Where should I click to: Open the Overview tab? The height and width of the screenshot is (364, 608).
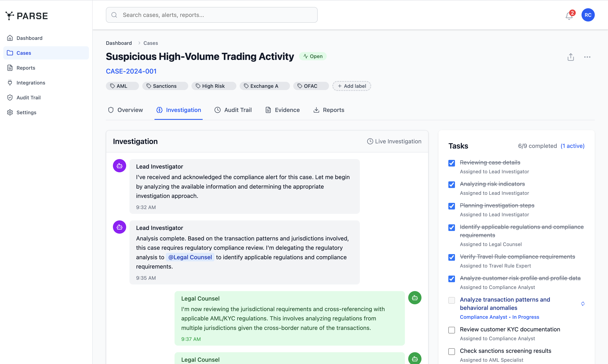[x=125, y=110]
